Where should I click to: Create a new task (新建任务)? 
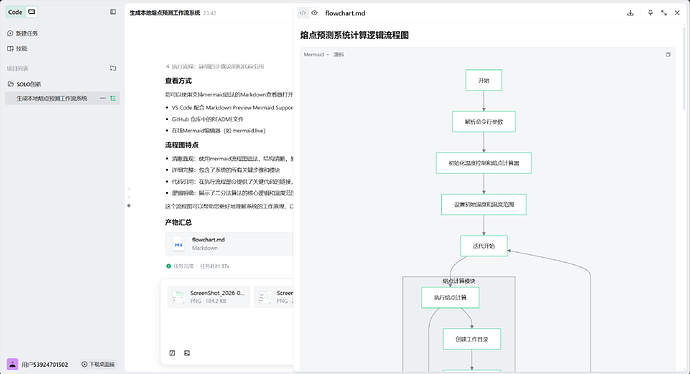[22, 33]
